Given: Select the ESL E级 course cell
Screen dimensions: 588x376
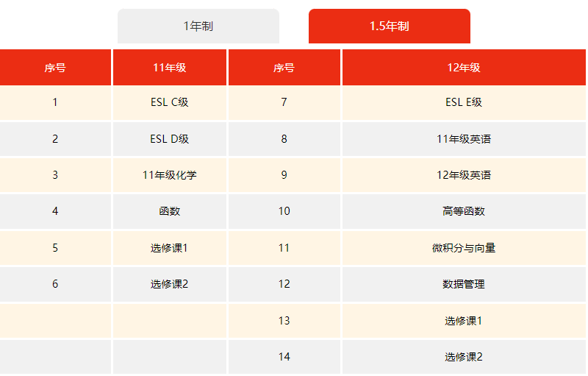Looking at the screenshot, I should click(x=464, y=102).
